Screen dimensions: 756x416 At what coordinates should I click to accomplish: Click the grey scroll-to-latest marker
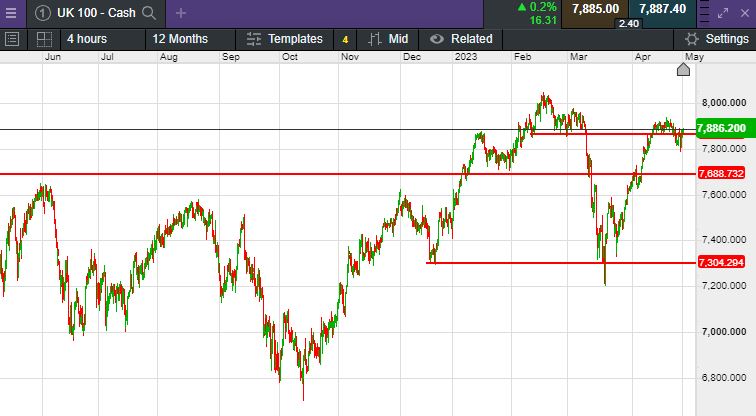click(684, 69)
